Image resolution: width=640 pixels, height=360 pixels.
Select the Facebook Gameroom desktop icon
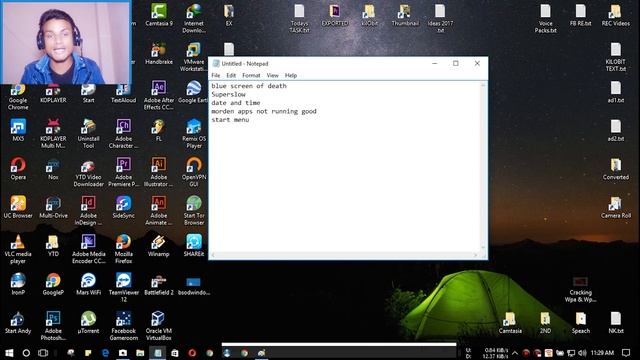pyautogui.click(x=124, y=326)
